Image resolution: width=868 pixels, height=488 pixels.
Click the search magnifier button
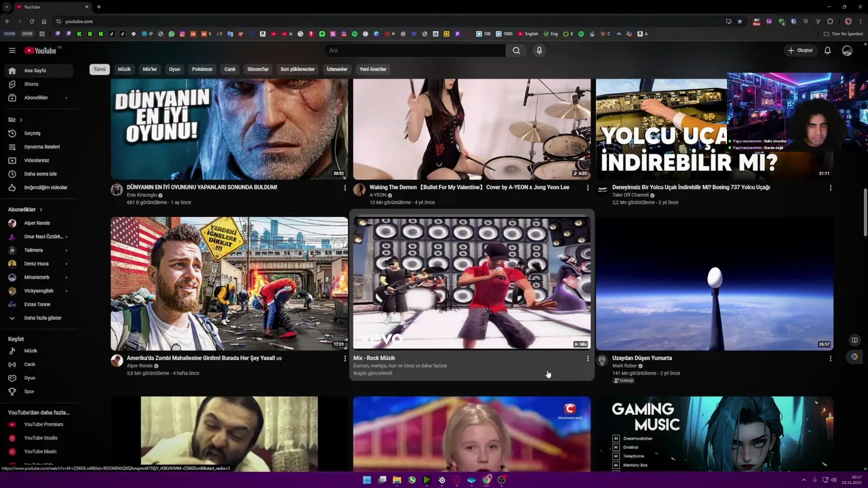click(516, 50)
